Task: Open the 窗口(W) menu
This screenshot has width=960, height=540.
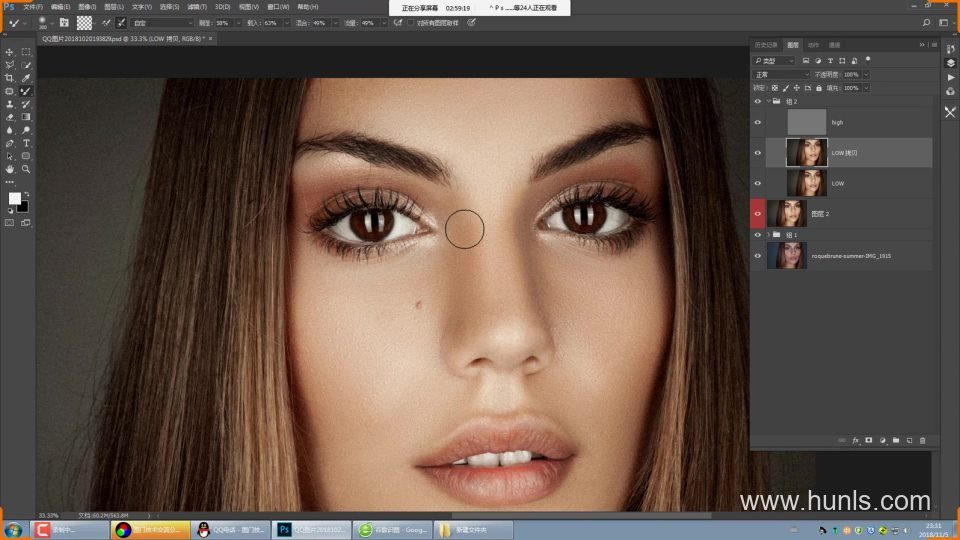Action: (x=278, y=7)
